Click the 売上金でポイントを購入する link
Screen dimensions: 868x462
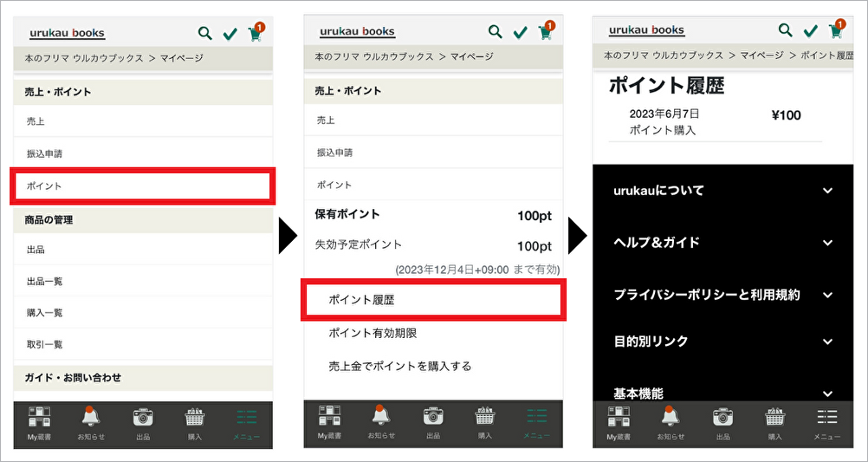point(399,366)
